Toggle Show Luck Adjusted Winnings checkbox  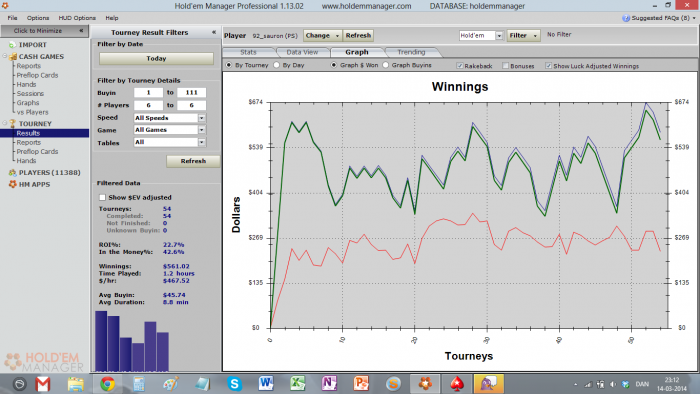coord(548,66)
